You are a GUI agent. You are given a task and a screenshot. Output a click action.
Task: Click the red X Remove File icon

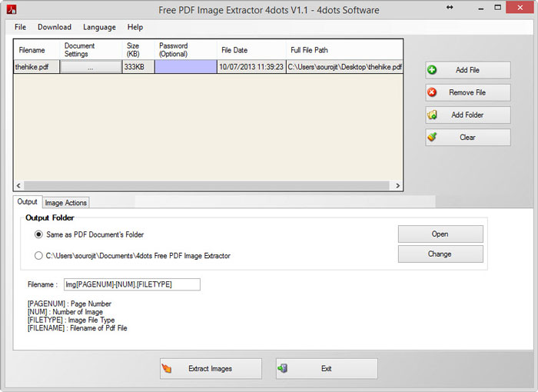coord(432,92)
